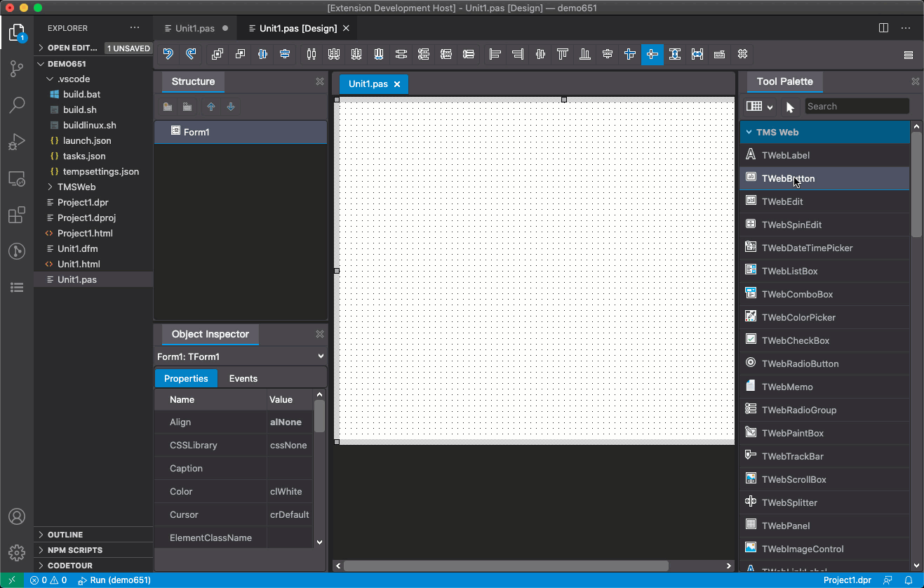Open Run and Debug in activity bar
This screenshot has width=924, height=588.
(x=17, y=142)
